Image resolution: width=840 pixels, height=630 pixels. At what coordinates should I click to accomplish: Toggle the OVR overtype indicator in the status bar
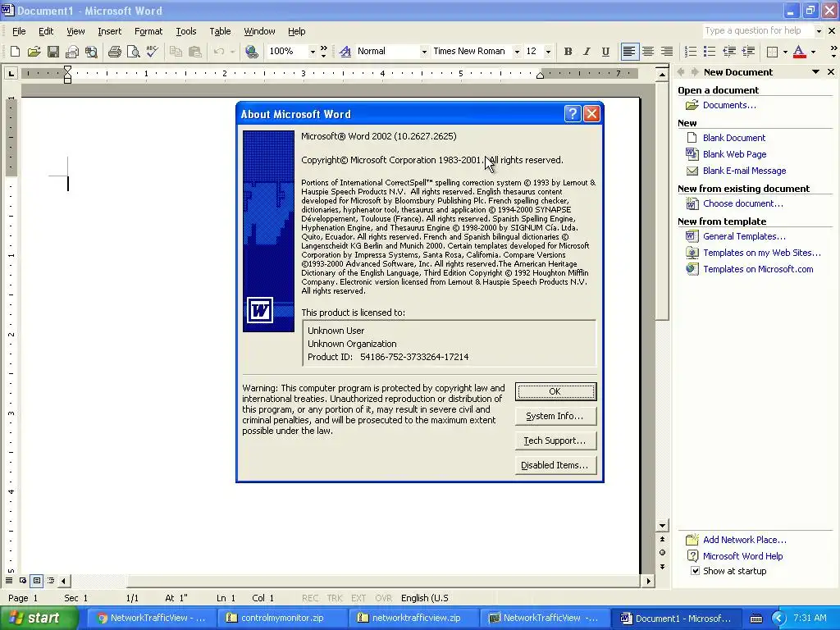[384, 598]
